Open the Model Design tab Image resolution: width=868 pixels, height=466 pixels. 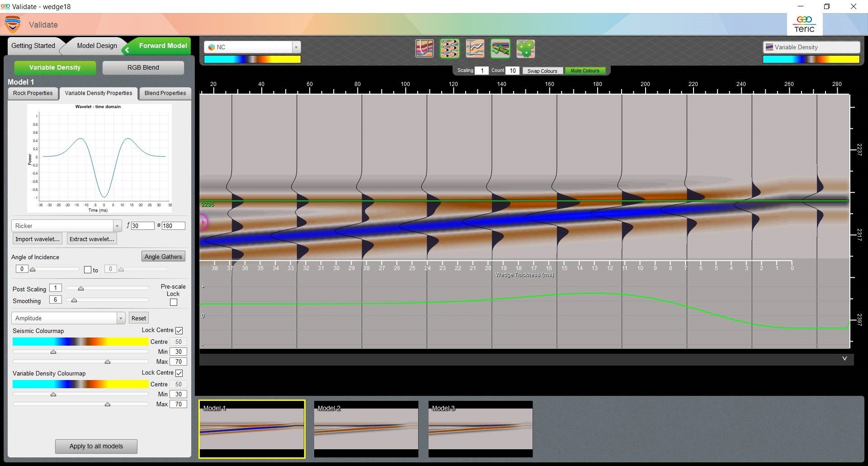pos(97,46)
